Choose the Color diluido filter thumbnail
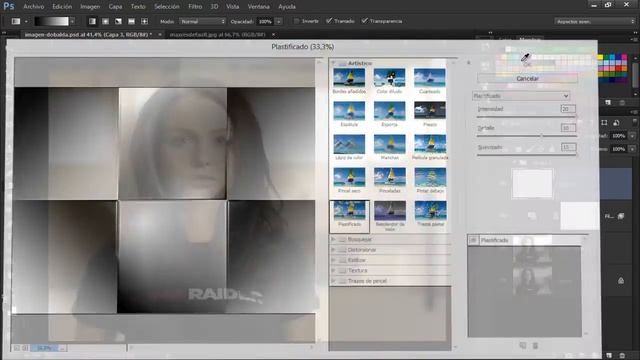The height and width of the screenshot is (360, 640). pyautogui.click(x=389, y=78)
